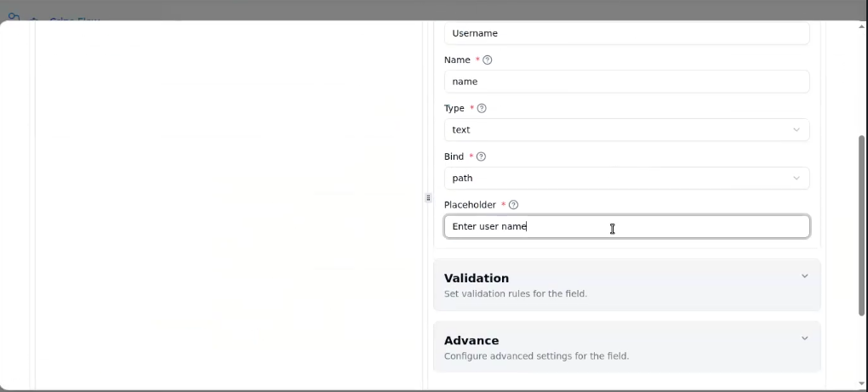Click the Placeholder field label text
This screenshot has width=868, height=392.
pos(470,205)
